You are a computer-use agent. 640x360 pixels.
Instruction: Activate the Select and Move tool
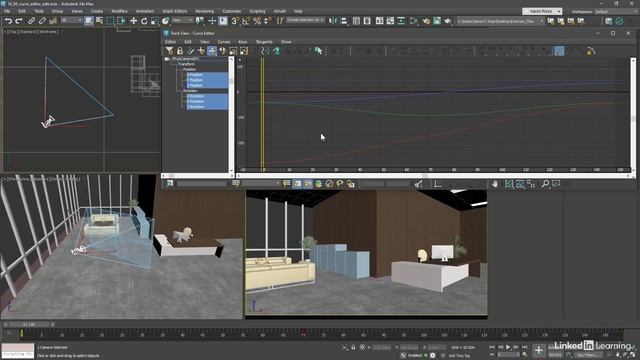(133, 21)
